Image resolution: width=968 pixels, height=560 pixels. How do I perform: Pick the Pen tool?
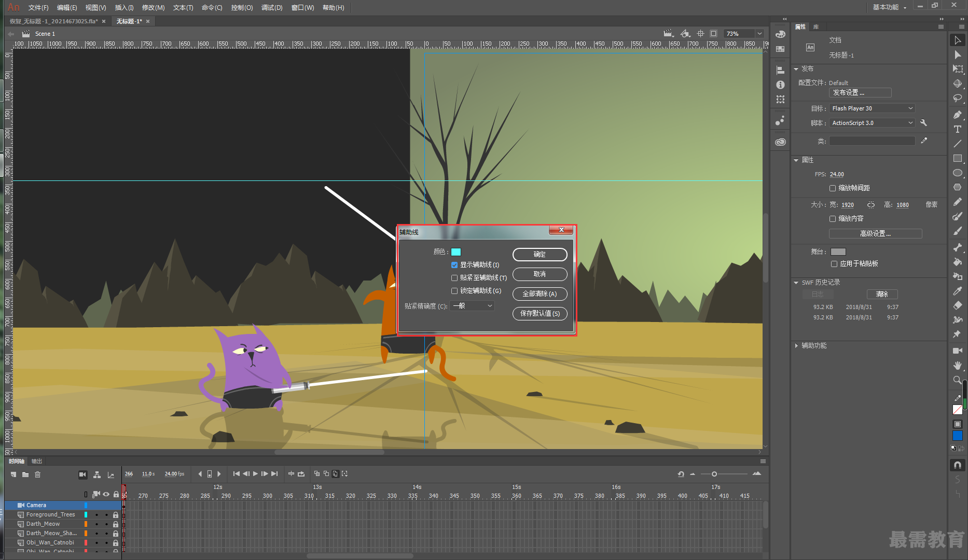(958, 115)
